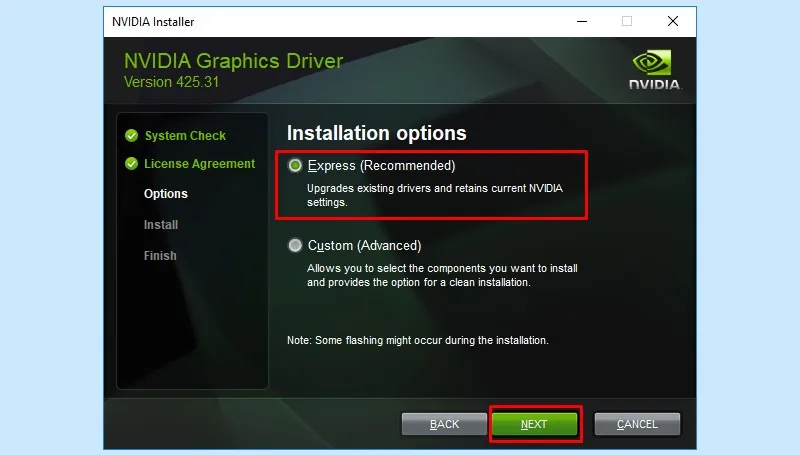Click the System Check green checkmark icon
This screenshot has width=800, height=455.
pos(132,136)
